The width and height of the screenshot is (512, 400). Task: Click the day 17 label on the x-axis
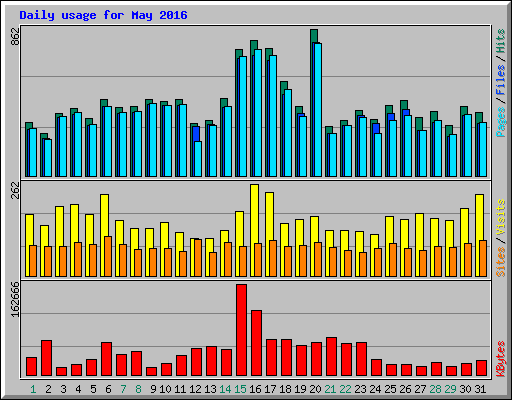270,389
